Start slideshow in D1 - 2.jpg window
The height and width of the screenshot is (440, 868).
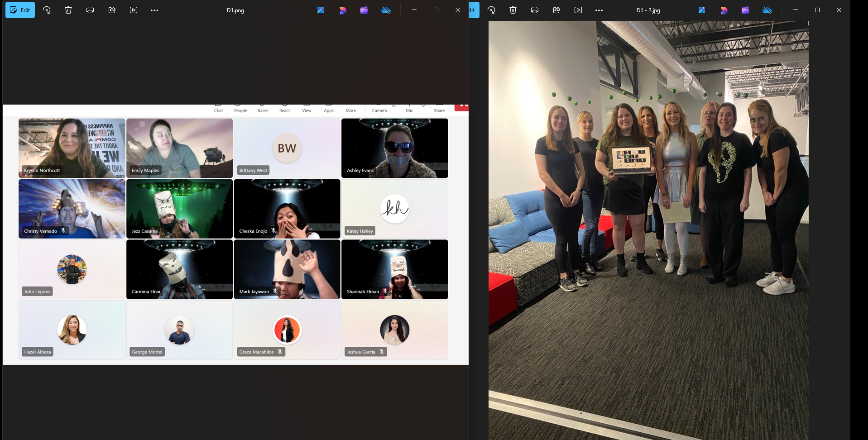tap(578, 10)
